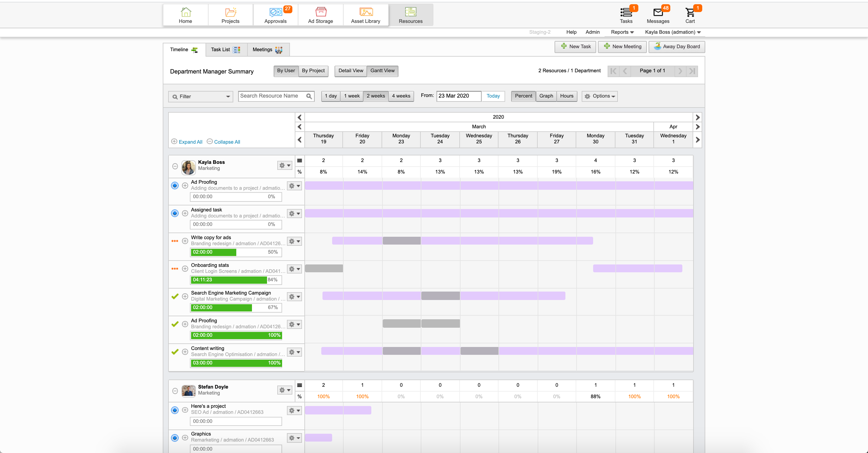Collapse Stefan Doyle's resource section
The height and width of the screenshot is (453, 868).
coord(175,391)
